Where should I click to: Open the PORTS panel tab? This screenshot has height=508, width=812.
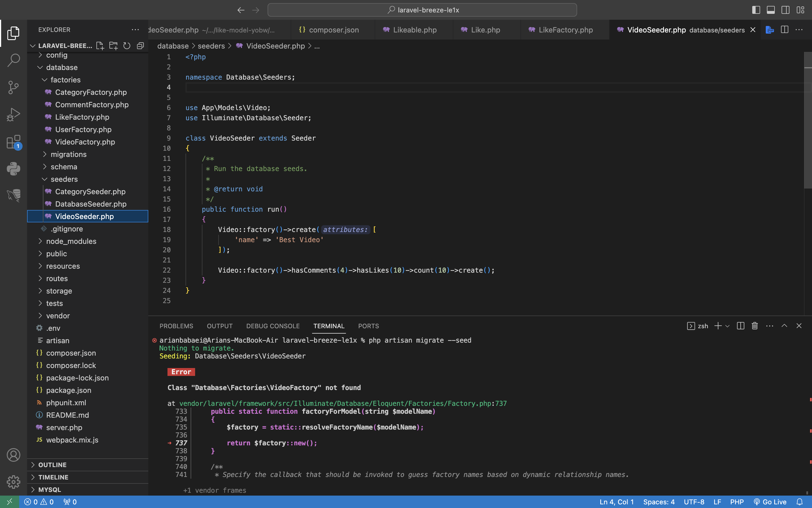[x=369, y=326]
